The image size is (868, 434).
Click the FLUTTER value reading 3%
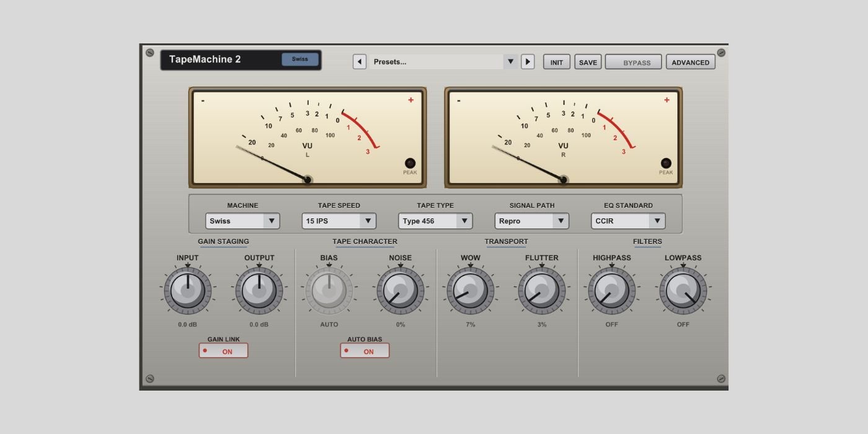pos(542,324)
